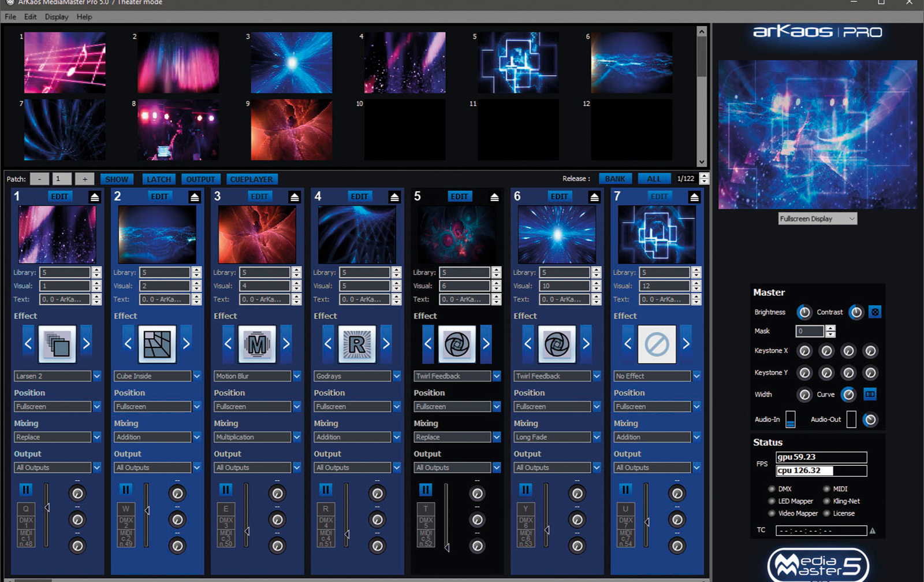924x582 pixels.
Task: Click the last Keystone Y knob
Action: [870, 373]
